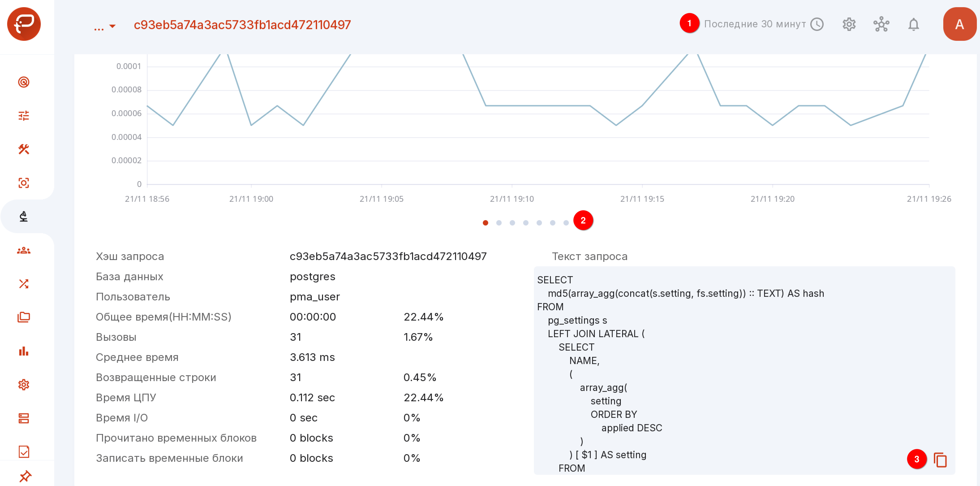Click the 'pg_settings s' query line

pyautogui.click(x=577, y=320)
